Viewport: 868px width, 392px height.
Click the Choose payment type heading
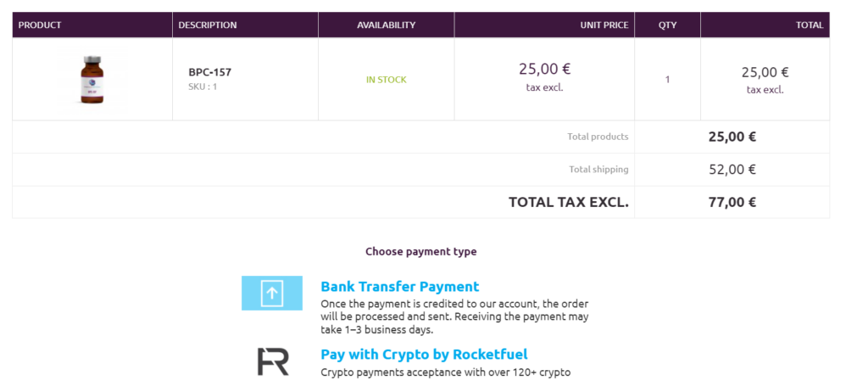[420, 252]
